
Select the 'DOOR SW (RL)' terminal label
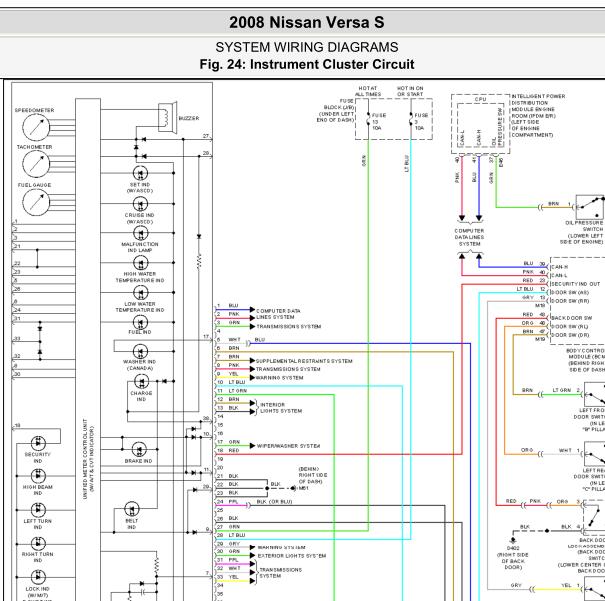pyautogui.click(x=570, y=326)
